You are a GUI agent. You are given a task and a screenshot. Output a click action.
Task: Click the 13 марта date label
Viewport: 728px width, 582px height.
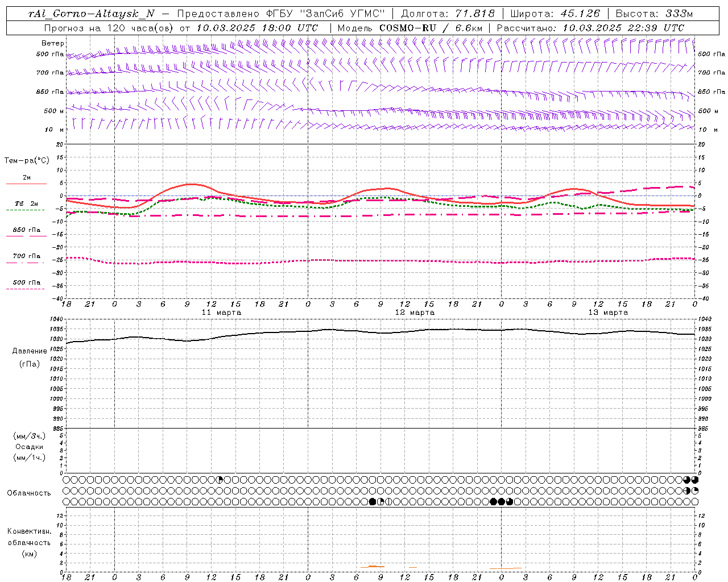[x=608, y=313]
